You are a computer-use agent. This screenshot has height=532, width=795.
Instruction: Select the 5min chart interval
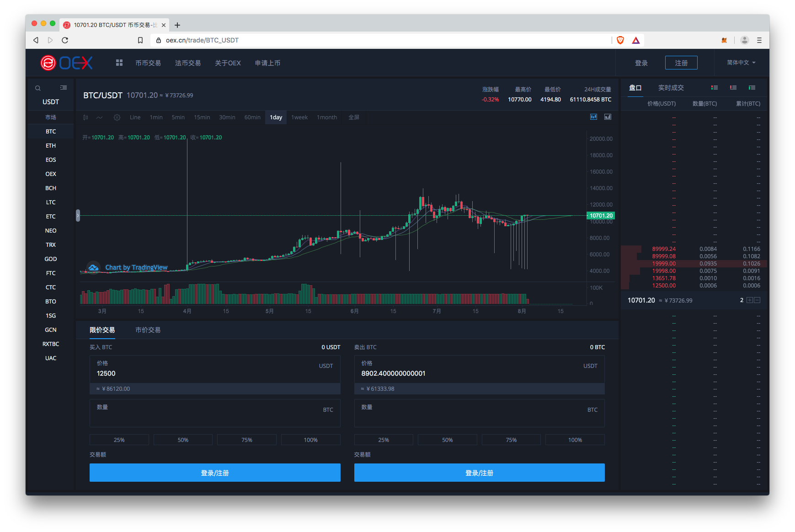pyautogui.click(x=178, y=117)
